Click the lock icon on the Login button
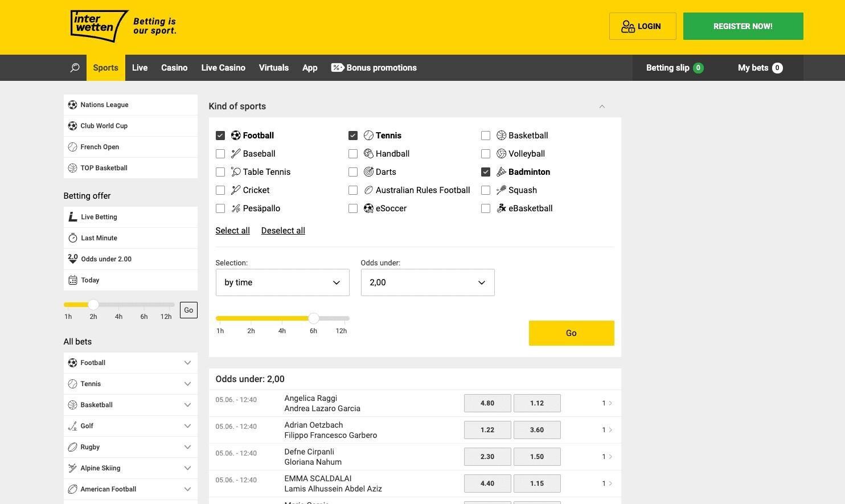Viewport: 845px width, 504px height. click(x=627, y=26)
